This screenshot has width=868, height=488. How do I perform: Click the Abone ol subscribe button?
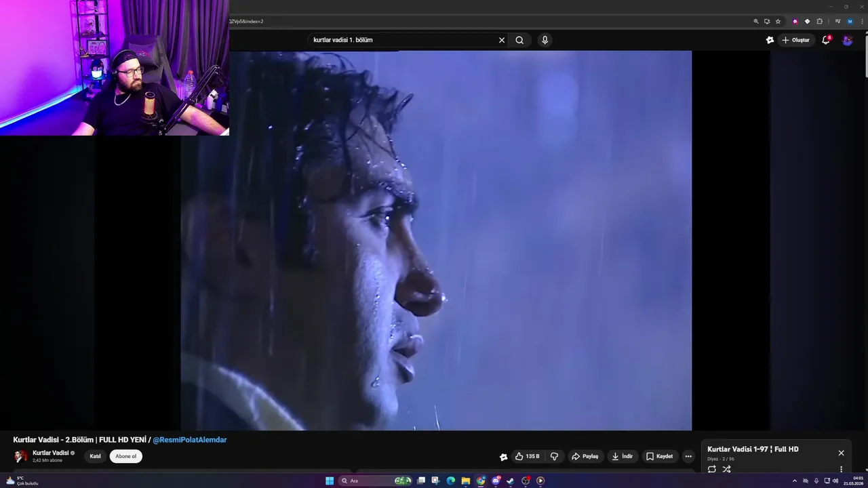(126, 456)
